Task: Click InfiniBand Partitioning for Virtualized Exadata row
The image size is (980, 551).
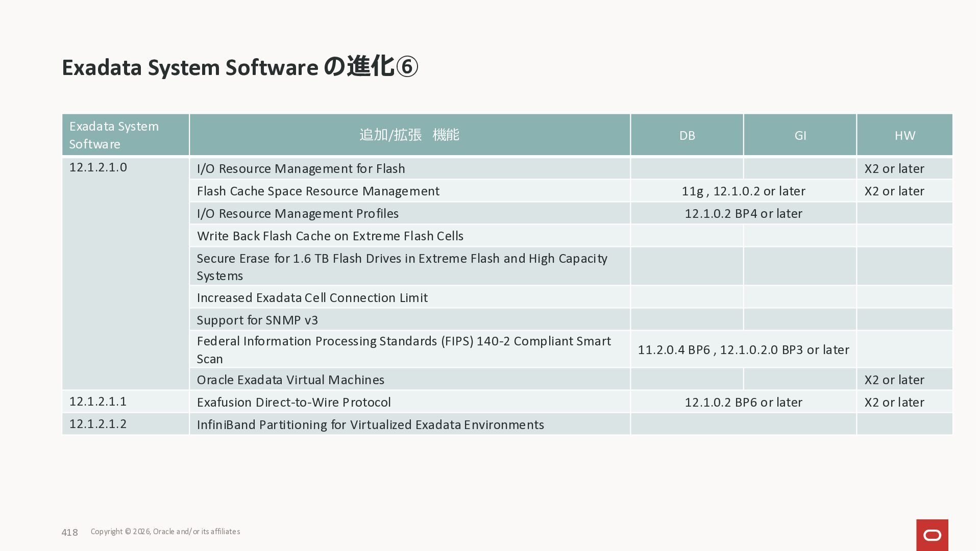Action: click(x=370, y=425)
